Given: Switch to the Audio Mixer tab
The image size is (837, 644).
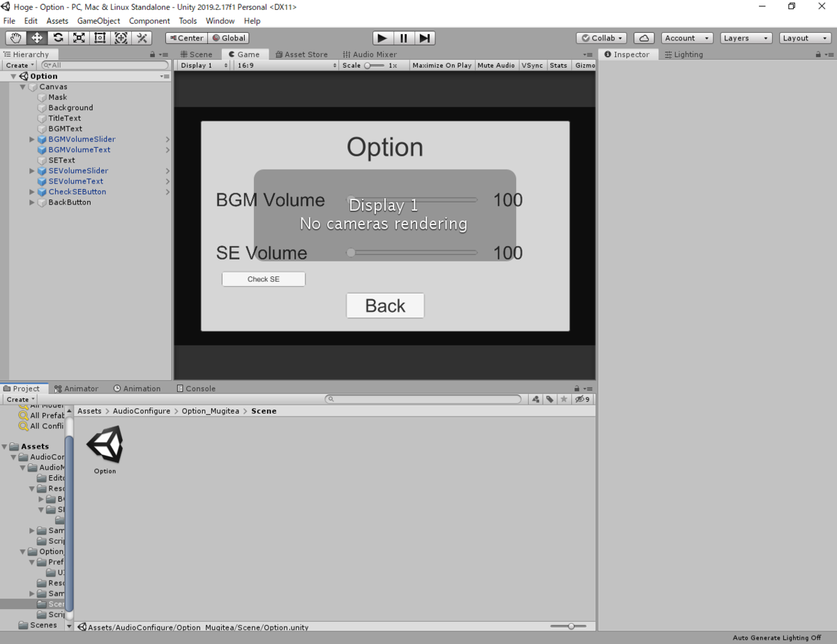Looking at the screenshot, I should tap(370, 54).
